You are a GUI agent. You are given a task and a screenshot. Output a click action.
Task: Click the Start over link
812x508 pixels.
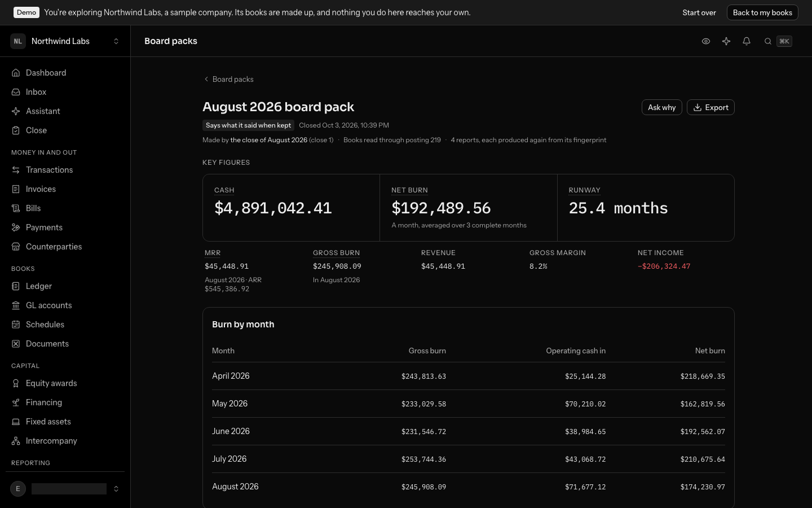point(699,12)
